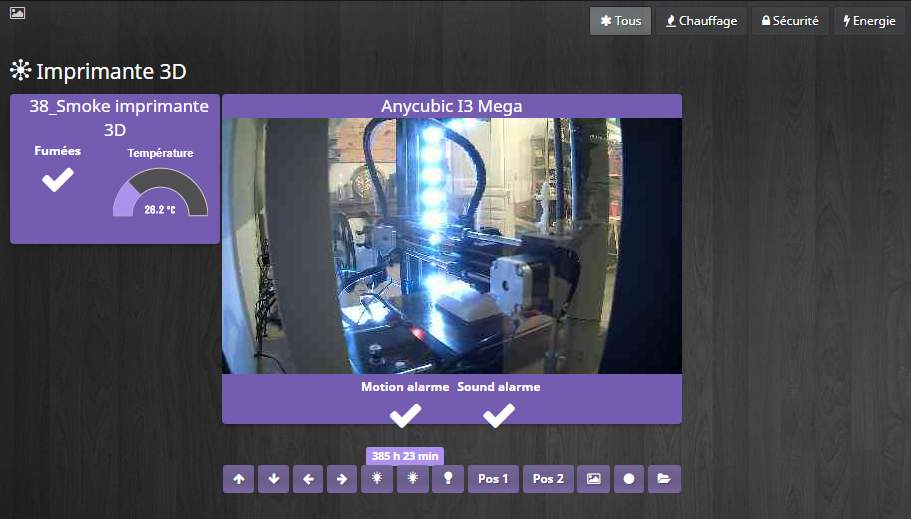
Task: Click the Motion alarme label
Action: coord(405,386)
